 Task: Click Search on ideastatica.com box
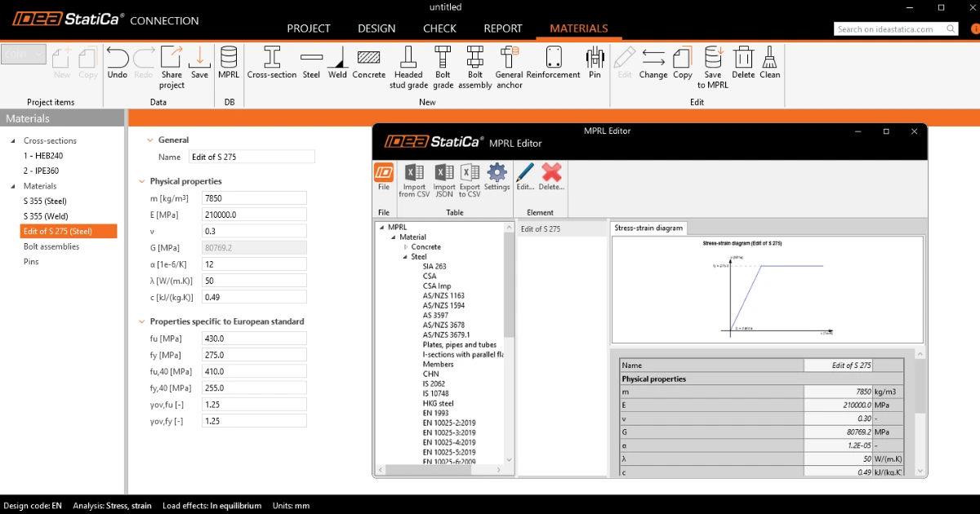tap(898, 29)
